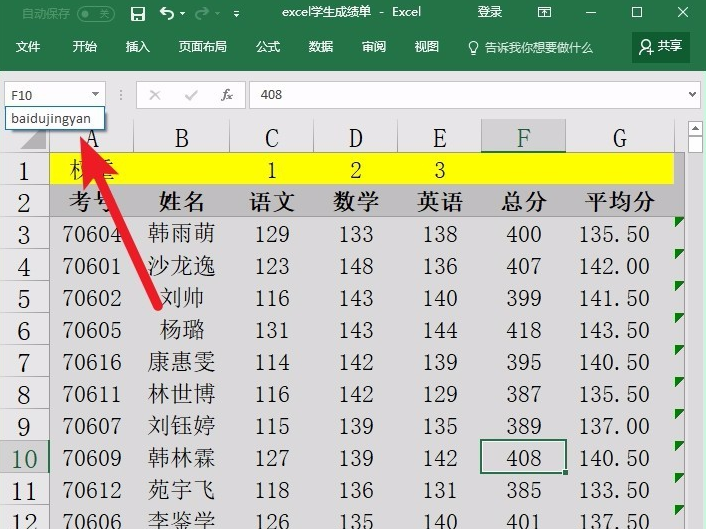Select cell containing 韩林霖

(181, 458)
